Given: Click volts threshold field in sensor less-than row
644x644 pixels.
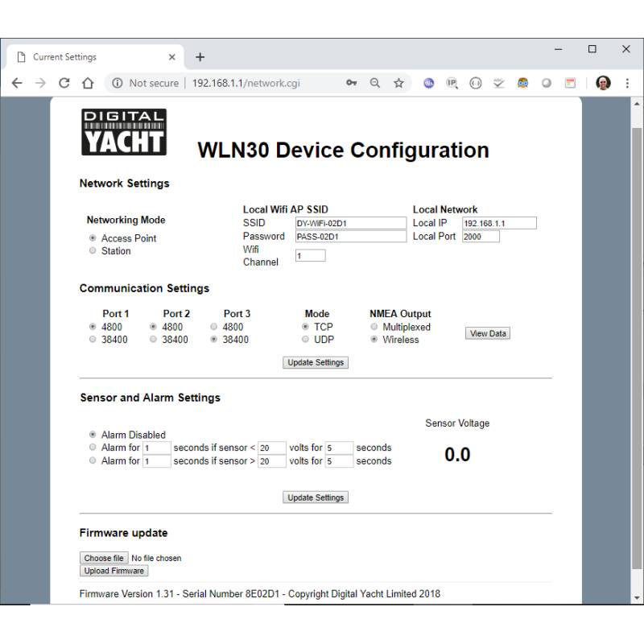Looking at the screenshot, I should click(x=272, y=448).
